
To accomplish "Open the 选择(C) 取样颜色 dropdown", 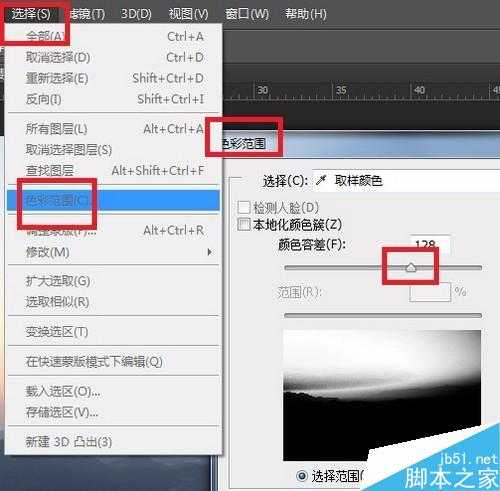I will click(x=406, y=181).
